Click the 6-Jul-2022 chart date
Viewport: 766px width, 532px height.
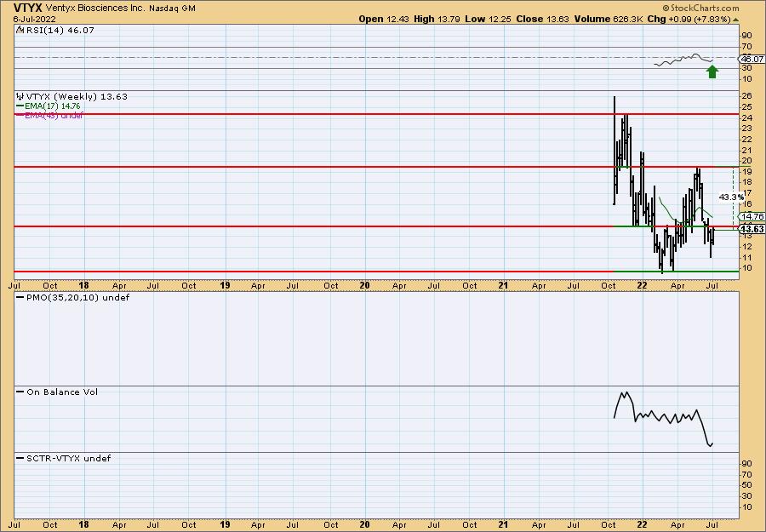(x=34, y=20)
